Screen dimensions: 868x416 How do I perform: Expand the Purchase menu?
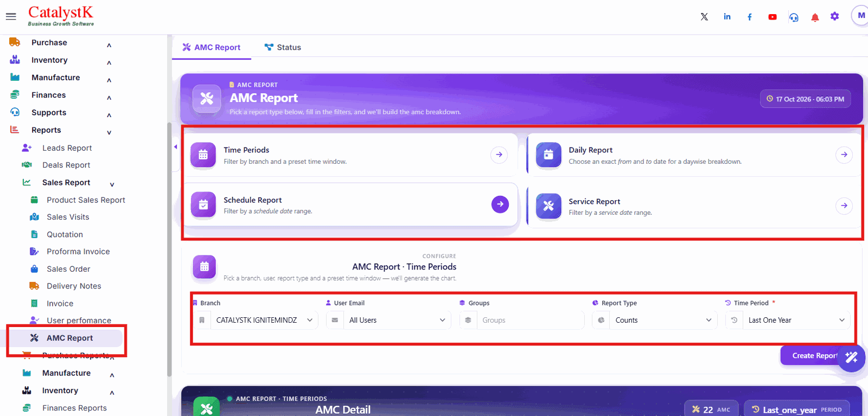coord(61,43)
